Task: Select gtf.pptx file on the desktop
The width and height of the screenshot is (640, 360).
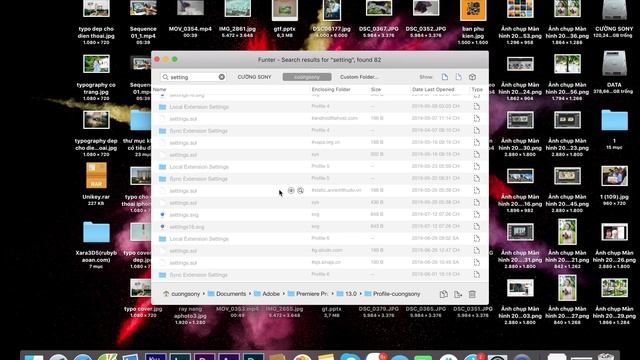Action: click(x=284, y=10)
